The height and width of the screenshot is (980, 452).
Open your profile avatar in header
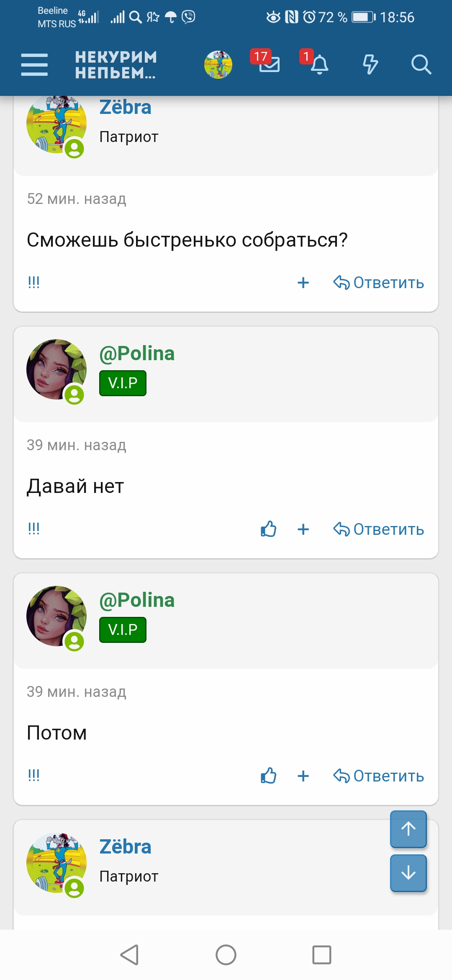(x=218, y=65)
